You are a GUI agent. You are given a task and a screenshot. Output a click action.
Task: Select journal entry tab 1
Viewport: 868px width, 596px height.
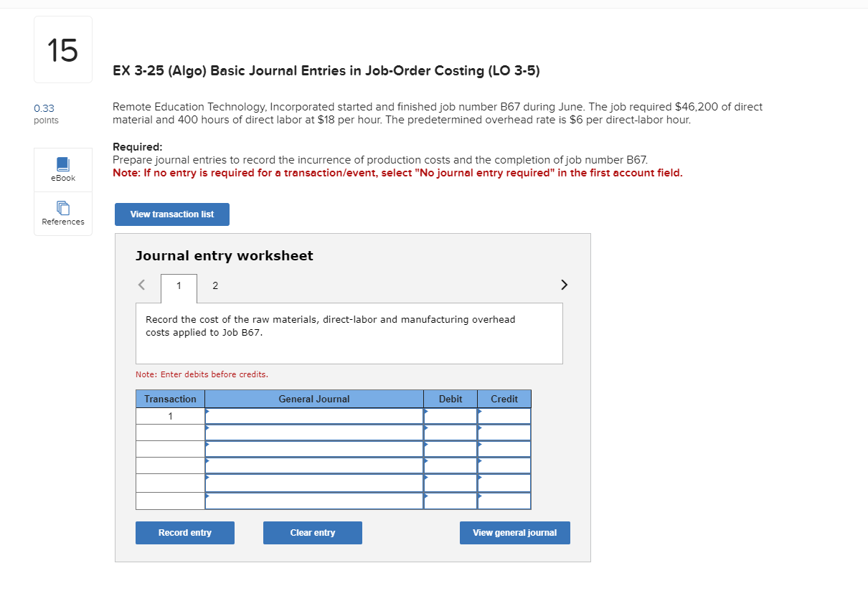point(179,285)
